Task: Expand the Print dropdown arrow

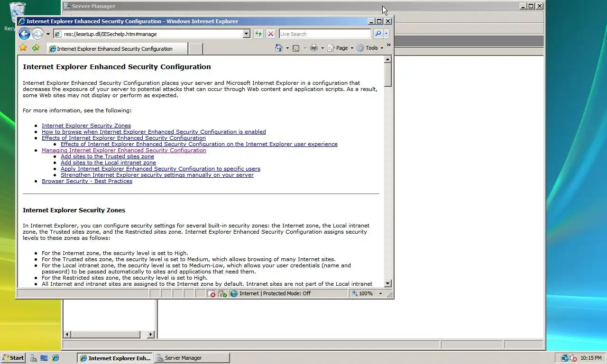Action: pyautogui.click(x=322, y=48)
